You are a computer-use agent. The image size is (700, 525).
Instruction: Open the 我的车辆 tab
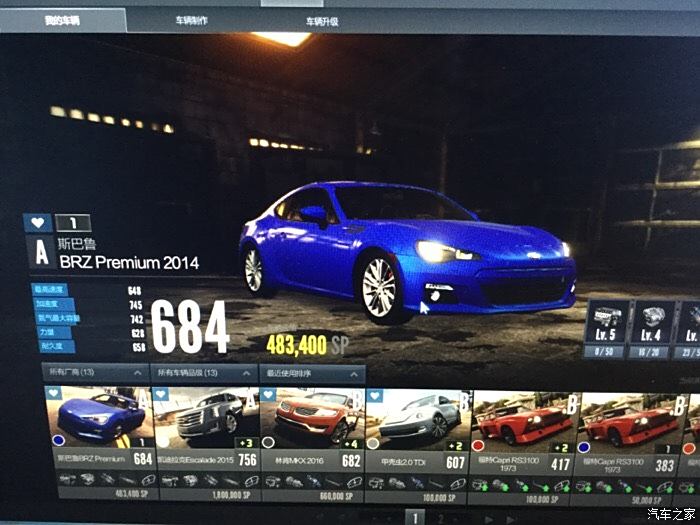62,21
